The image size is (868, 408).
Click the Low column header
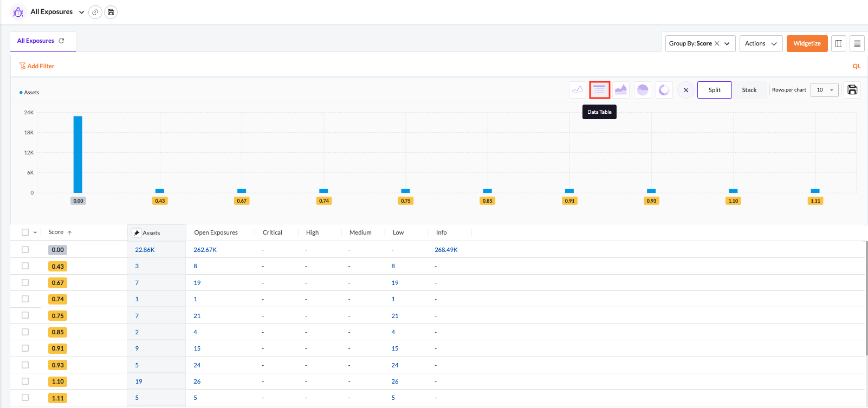pyautogui.click(x=398, y=232)
